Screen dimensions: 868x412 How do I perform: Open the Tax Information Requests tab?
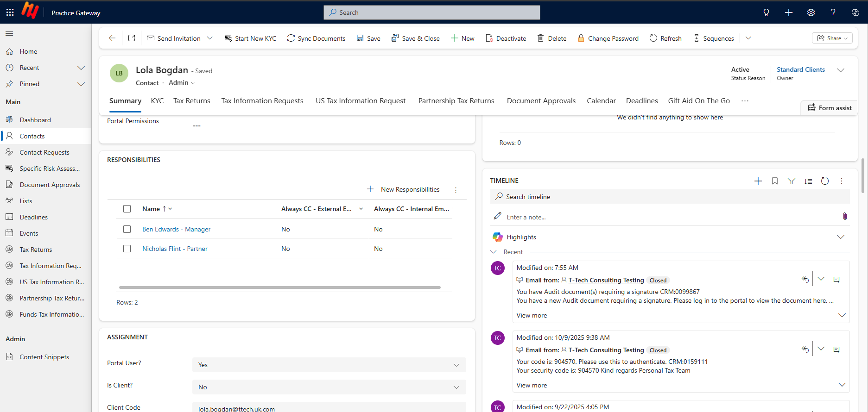262,100
